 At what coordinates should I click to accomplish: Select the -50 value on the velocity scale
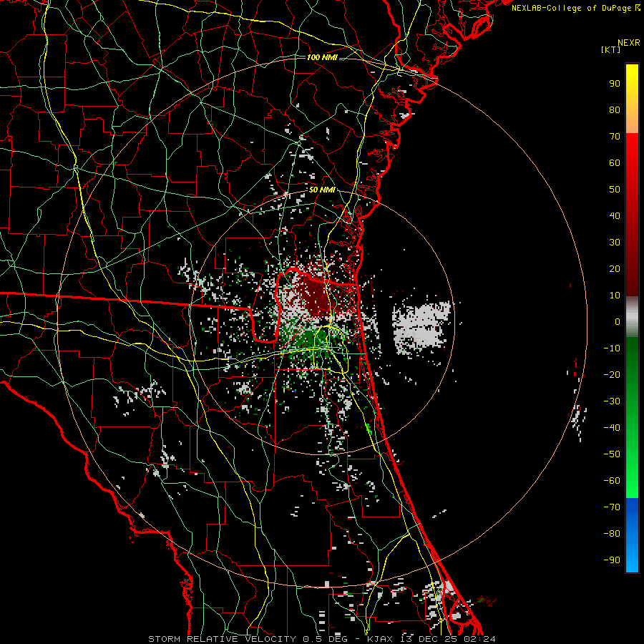pyautogui.click(x=612, y=454)
